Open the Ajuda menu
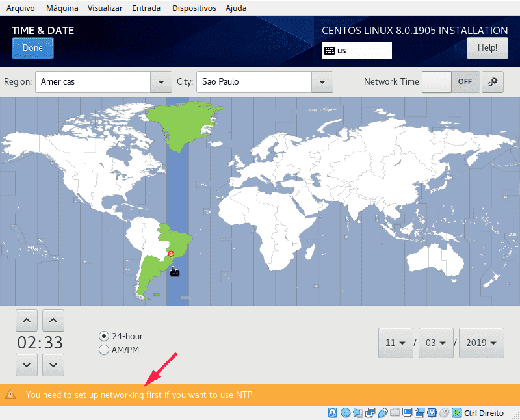This screenshot has width=520, height=420. [236, 8]
